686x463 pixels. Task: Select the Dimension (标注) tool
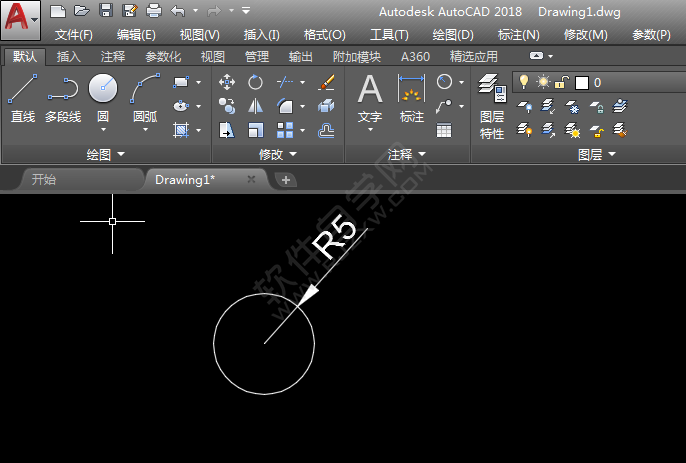coord(411,99)
